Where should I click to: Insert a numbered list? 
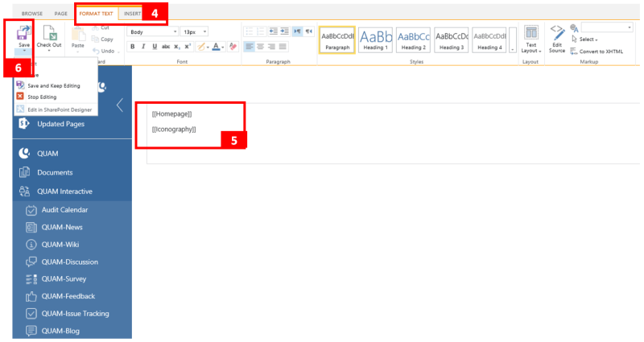pyautogui.click(x=260, y=31)
